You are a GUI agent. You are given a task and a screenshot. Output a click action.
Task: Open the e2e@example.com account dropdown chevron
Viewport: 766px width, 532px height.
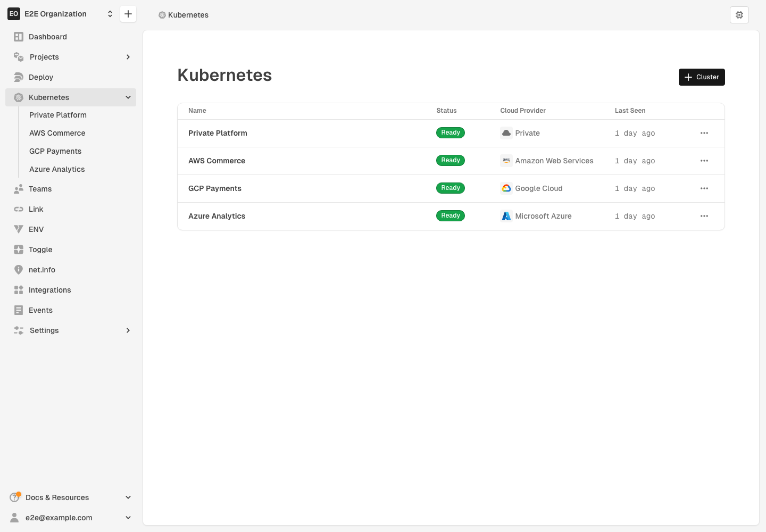pyautogui.click(x=128, y=518)
